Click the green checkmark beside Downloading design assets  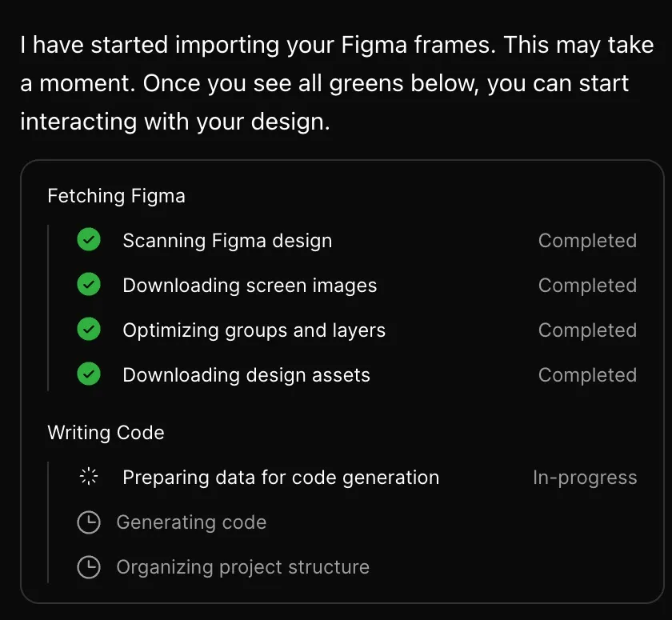tap(89, 374)
